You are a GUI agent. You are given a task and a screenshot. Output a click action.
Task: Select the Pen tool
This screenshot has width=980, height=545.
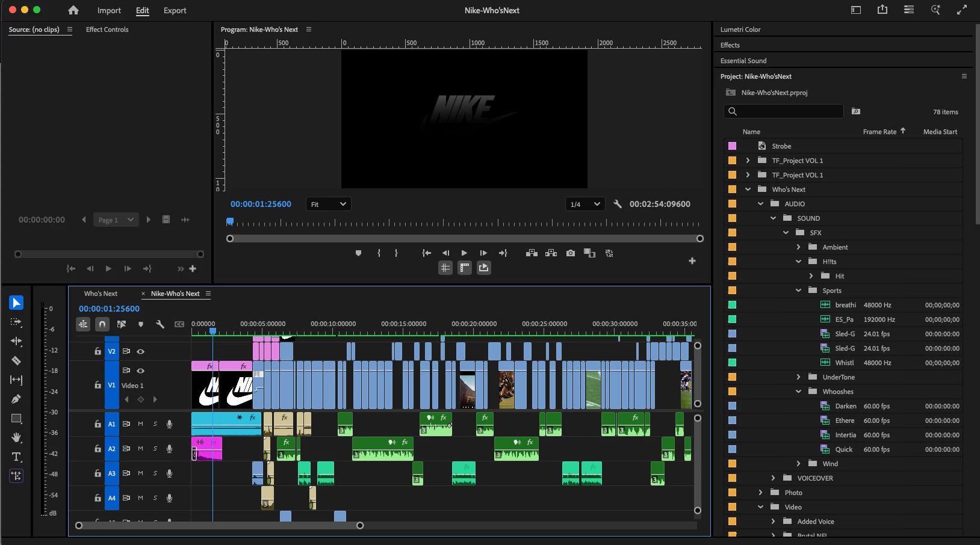click(x=16, y=399)
